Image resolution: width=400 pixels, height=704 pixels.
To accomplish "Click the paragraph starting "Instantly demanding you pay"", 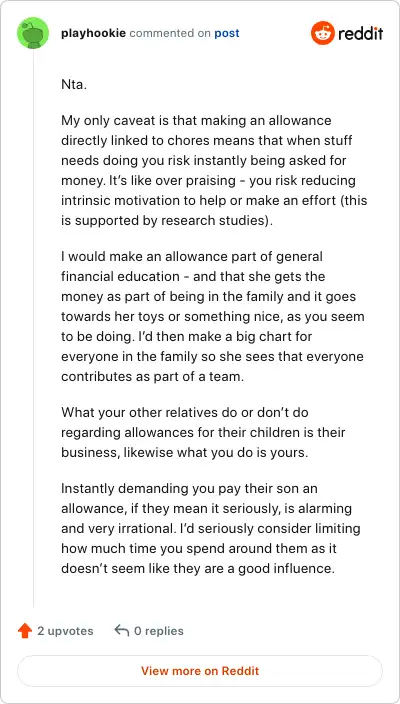I will [x=211, y=528].
